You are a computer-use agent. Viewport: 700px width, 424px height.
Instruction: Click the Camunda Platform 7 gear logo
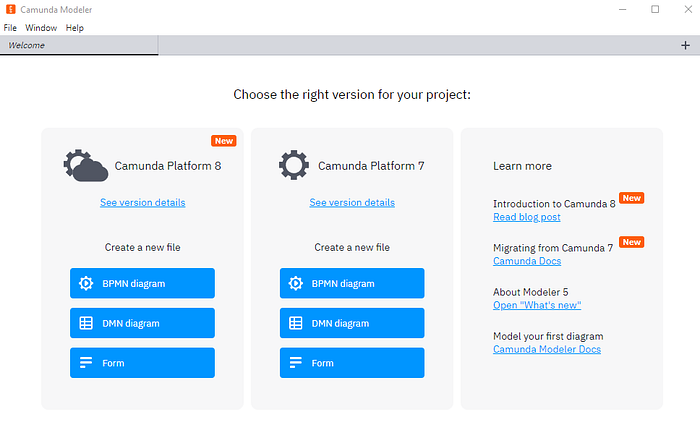point(294,165)
